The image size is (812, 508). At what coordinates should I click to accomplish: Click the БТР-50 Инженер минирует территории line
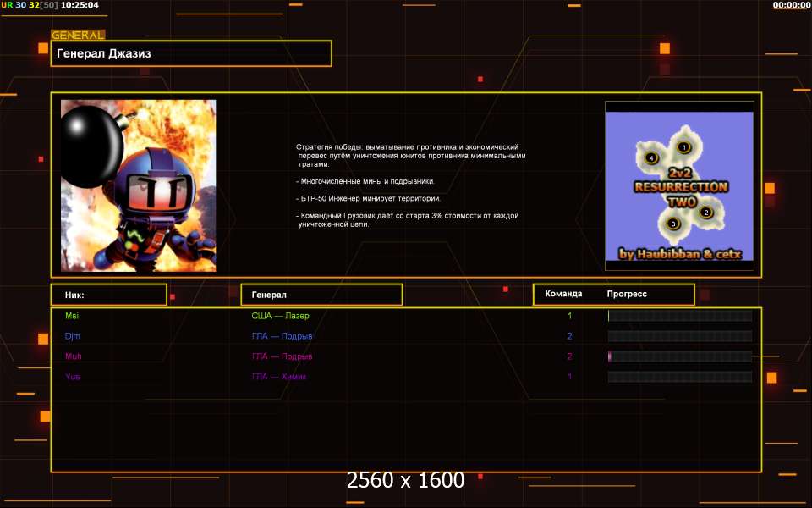click(x=368, y=198)
